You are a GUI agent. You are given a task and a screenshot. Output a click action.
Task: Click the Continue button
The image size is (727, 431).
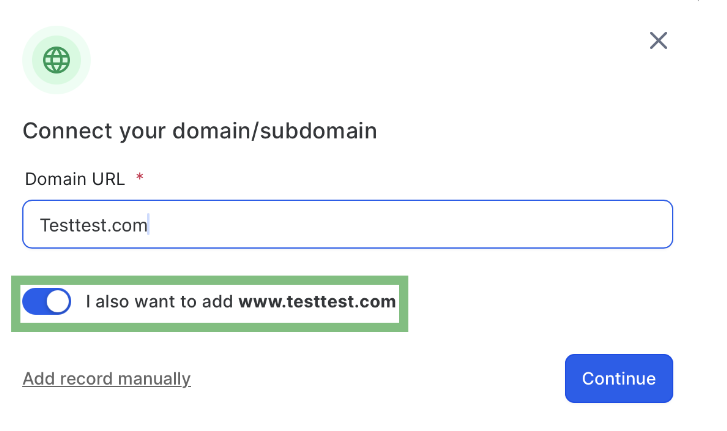619,379
